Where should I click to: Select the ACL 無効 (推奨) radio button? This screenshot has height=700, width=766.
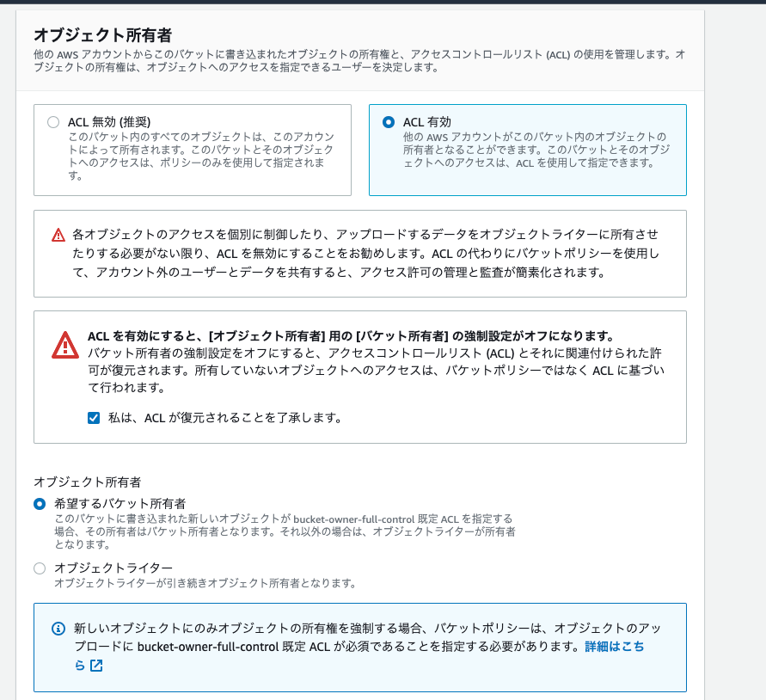[x=53, y=122]
